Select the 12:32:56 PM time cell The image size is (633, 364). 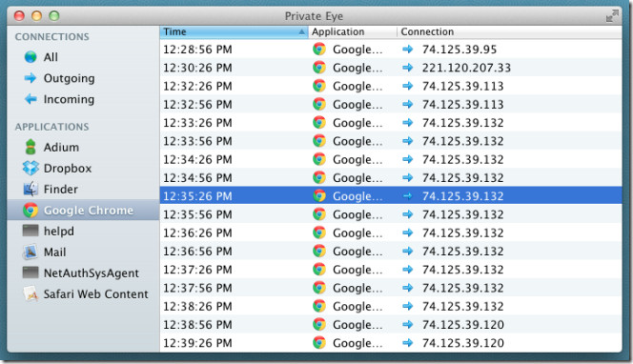coord(197,105)
